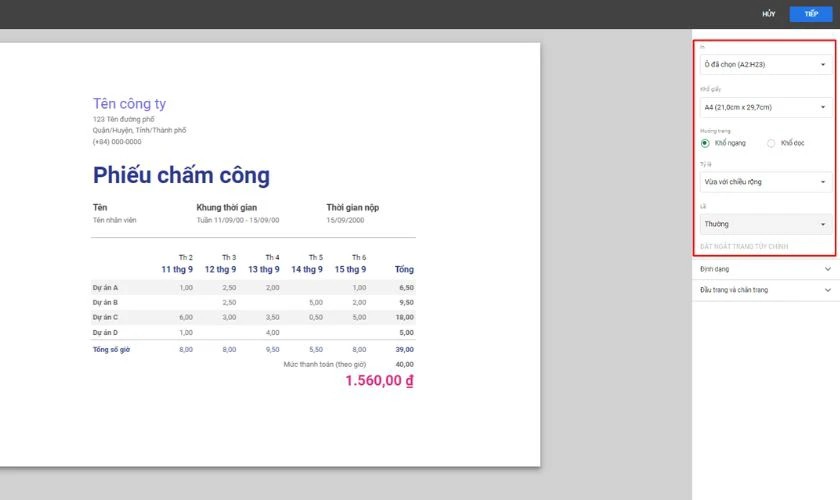Click the '9,50' total for Dự án B
This screenshot has height=500, width=840.
pyautogui.click(x=406, y=303)
